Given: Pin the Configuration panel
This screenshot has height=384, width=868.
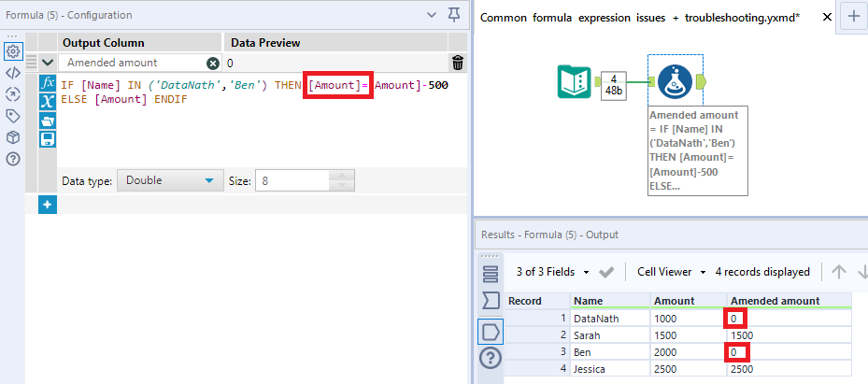Looking at the screenshot, I should [454, 15].
